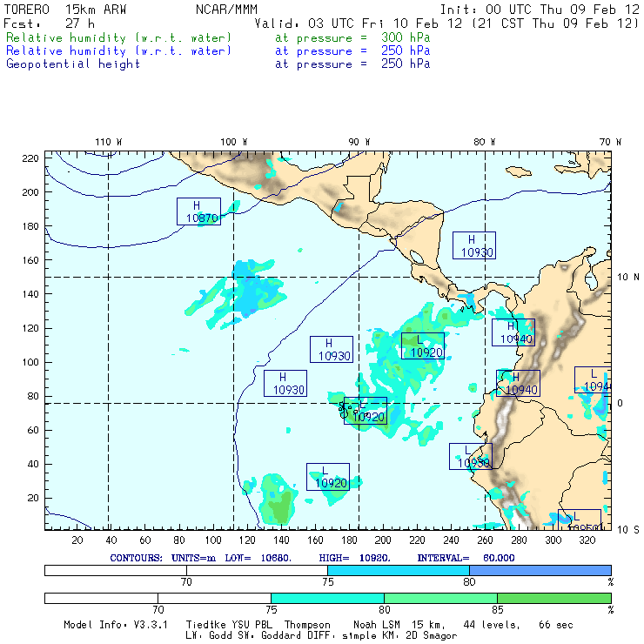Click the "CONTOURS: UNITS=m" label

coord(163,558)
